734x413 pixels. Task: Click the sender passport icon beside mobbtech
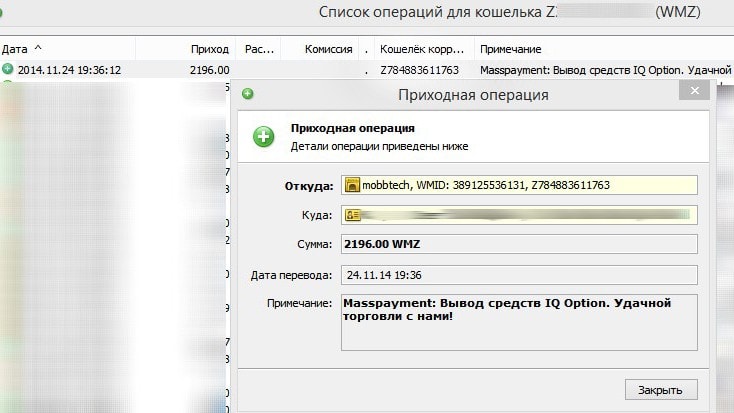coord(352,185)
